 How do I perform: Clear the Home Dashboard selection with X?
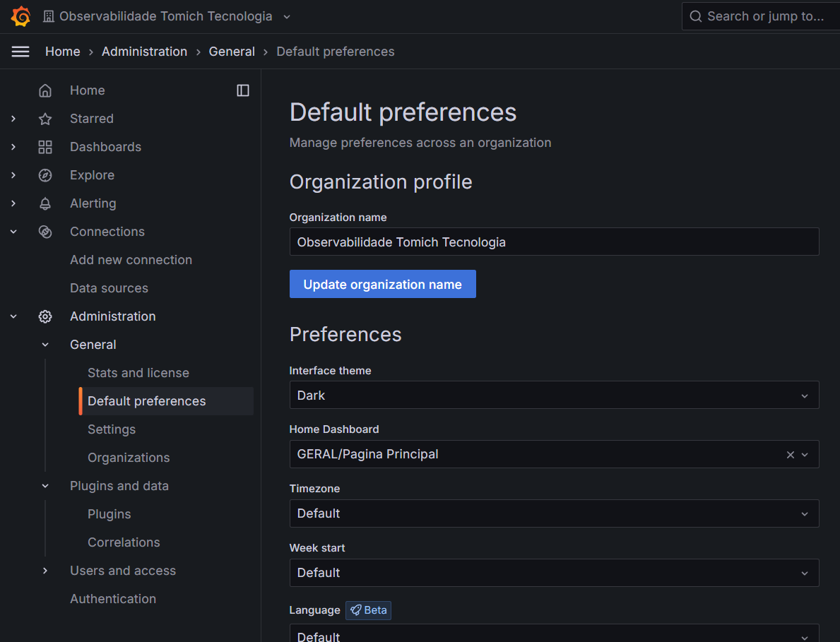click(x=790, y=455)
